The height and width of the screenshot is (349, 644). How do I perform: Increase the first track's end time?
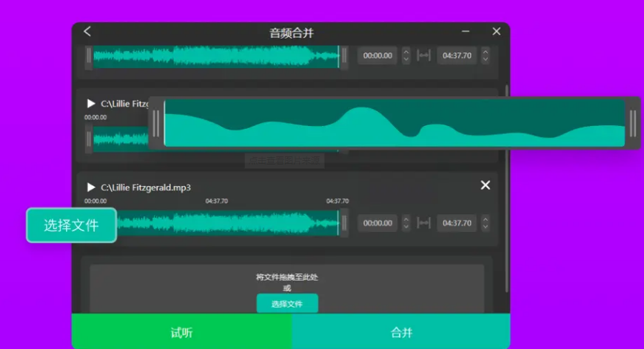(x=486, y=52)
